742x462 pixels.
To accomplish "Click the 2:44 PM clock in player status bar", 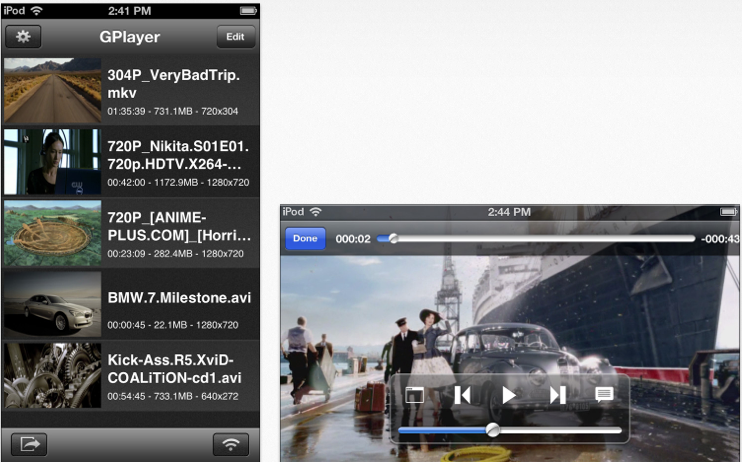I will click(509, 212).
